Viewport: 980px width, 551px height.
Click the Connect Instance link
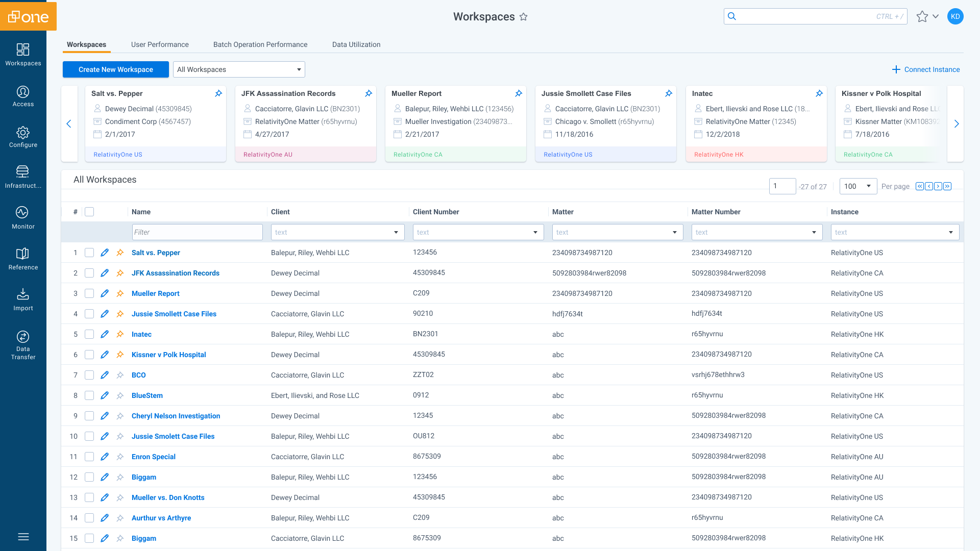tap(925, 69)
